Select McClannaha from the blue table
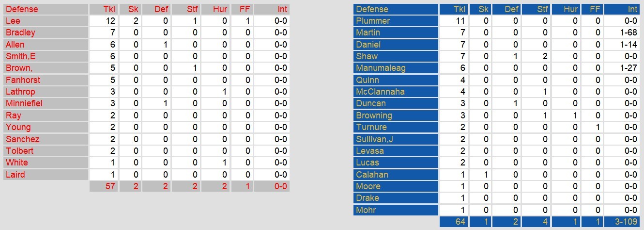 click(380, 92)
